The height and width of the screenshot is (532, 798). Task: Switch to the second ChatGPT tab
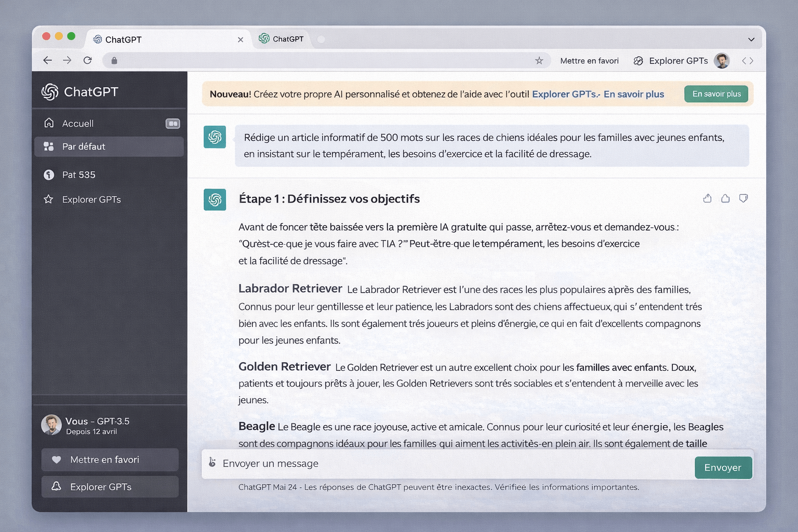(x=282, y=39)
